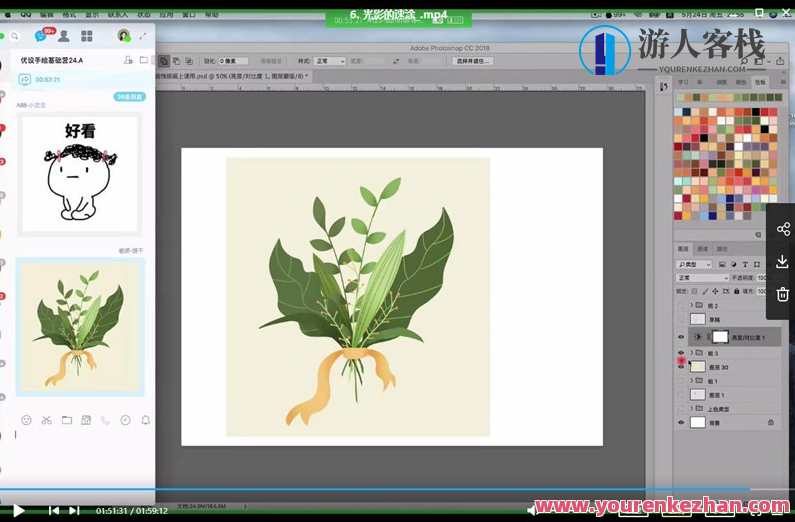Image resolution: width=795 pixels, height=522 pixels.
Task: Click the scissors screenshot icon in QQ chat
Action: tap(46, 420)
